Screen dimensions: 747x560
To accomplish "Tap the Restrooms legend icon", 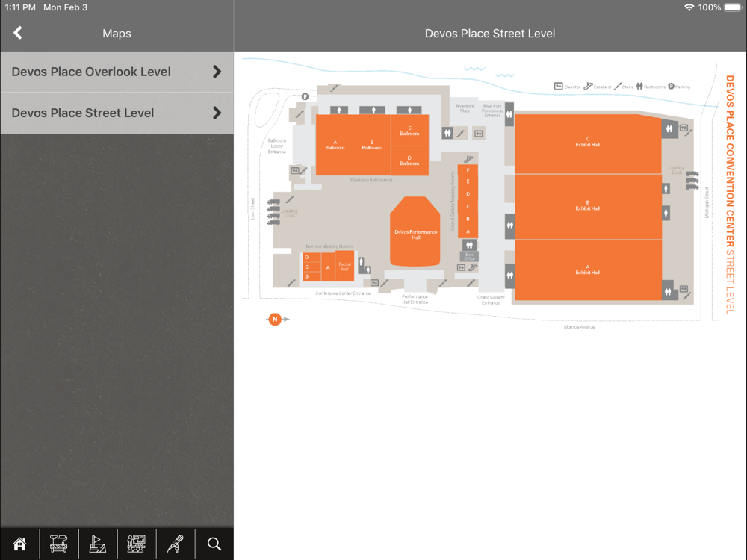I will point(639,86).
